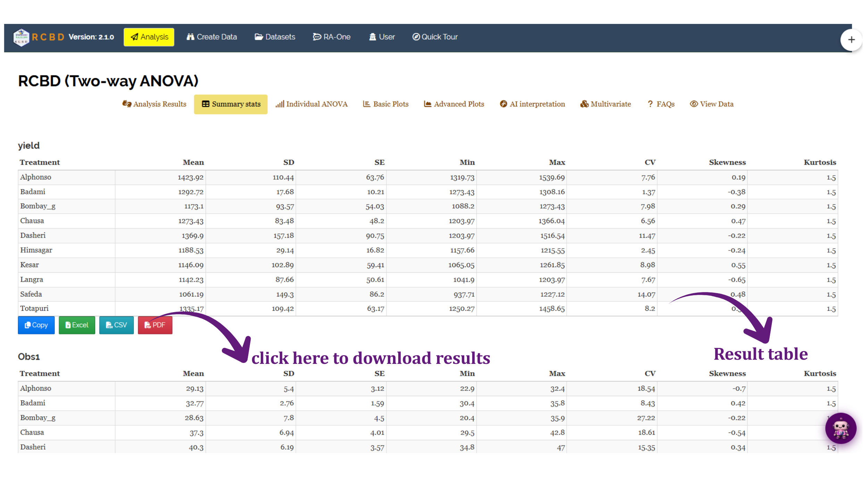Open the AI interpretation tab
The width and height of the screenshot is (868, 478).
click(532, 104)
